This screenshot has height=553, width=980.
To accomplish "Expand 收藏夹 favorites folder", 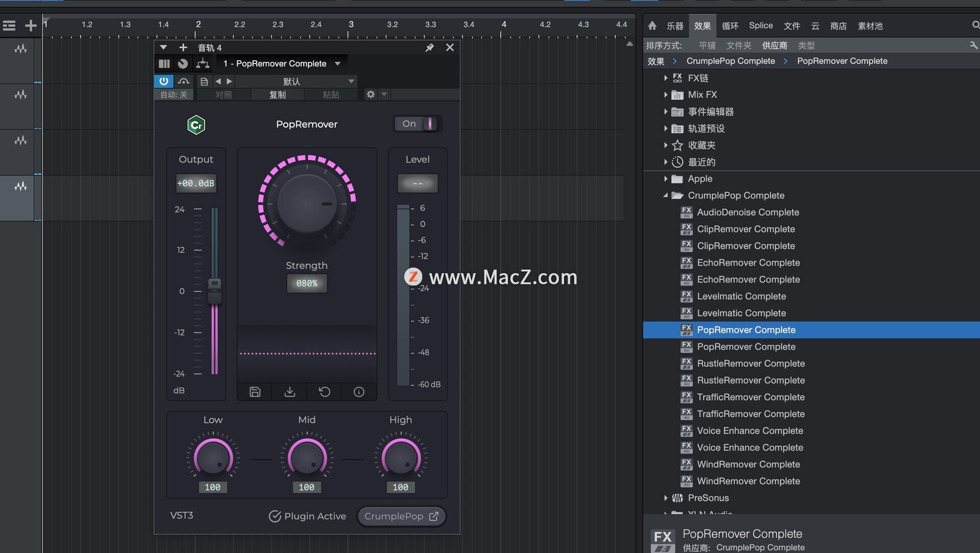I will (x=666, y=145).
